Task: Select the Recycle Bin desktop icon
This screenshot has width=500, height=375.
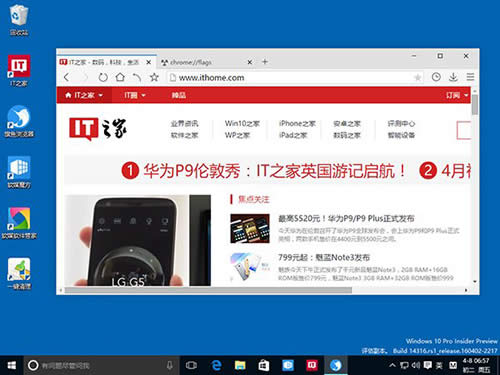Action: point(19,19)
